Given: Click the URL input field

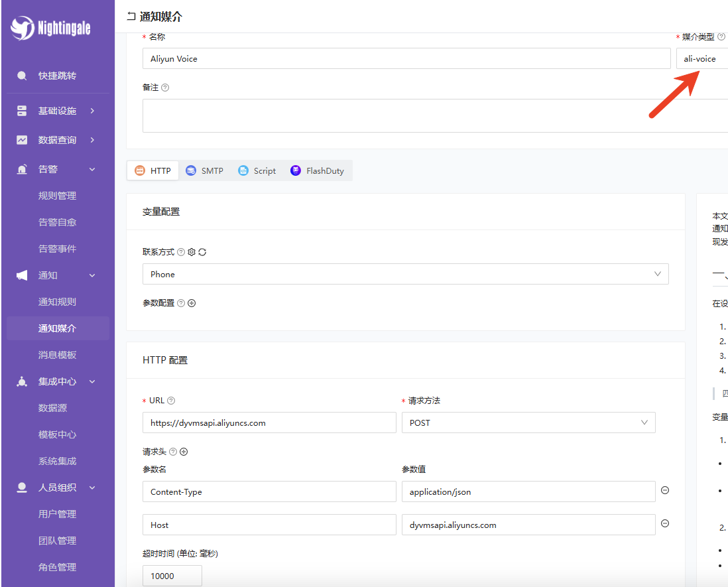Looking at the screenshot, I should [269, 423].
